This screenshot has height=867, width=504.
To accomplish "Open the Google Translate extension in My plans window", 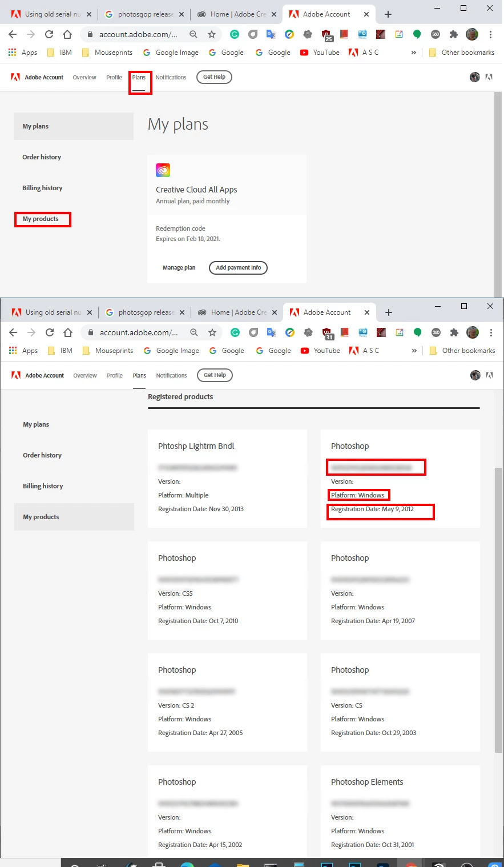I will tap(271, 34).
